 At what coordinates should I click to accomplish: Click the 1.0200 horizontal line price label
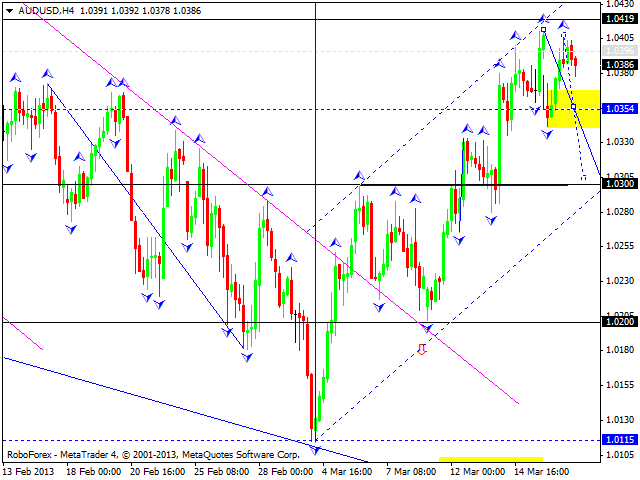620,322
